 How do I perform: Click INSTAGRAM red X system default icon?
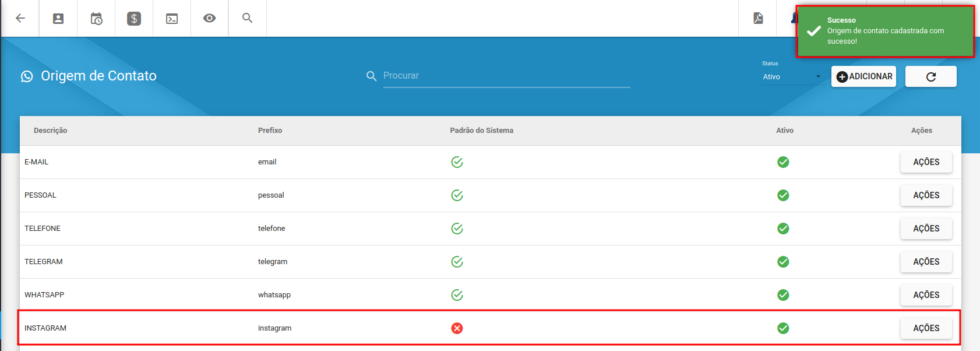[x=457, y=328]
